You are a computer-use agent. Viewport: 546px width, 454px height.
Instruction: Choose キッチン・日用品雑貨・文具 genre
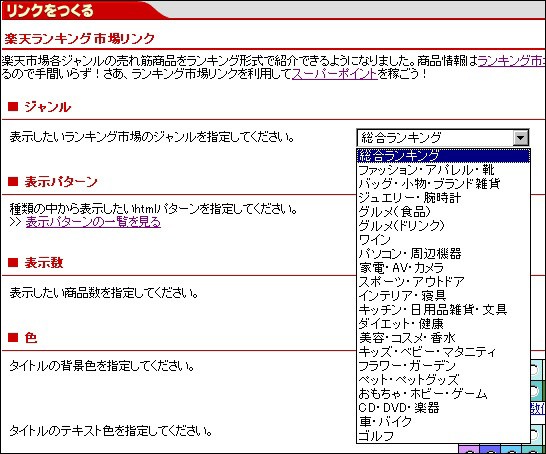(x=443, y=310)
